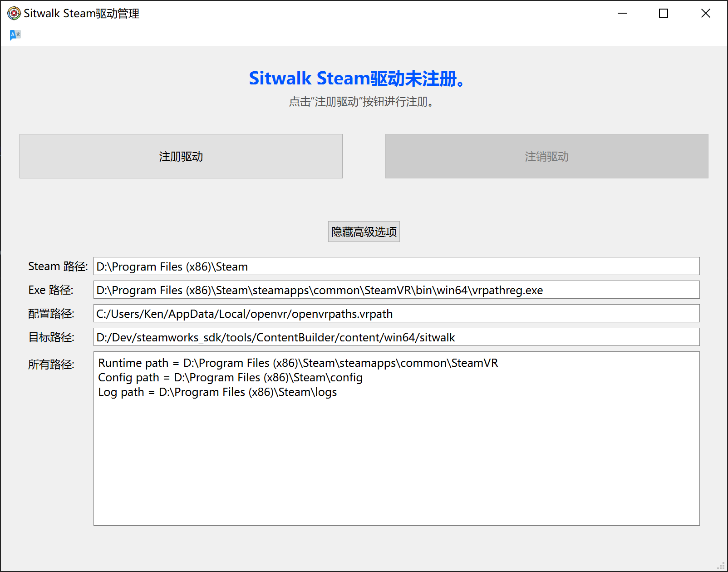Click the "Exe 路径:" label

(x=51, y=290)
